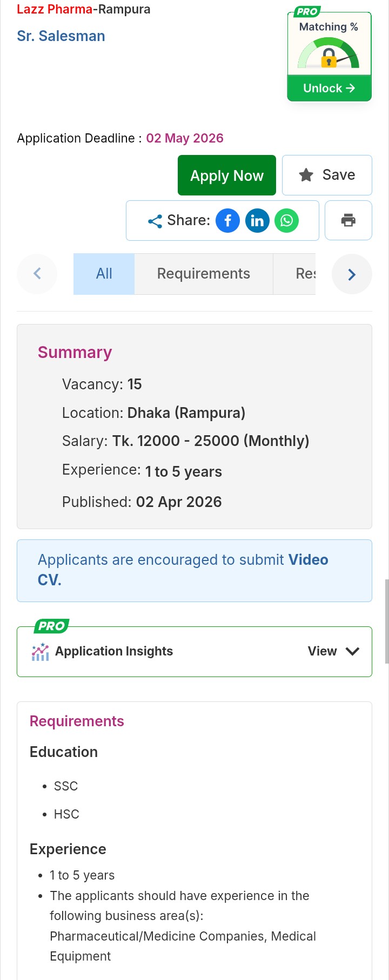
Task: Click the generic share symbol
Action: 155,221
